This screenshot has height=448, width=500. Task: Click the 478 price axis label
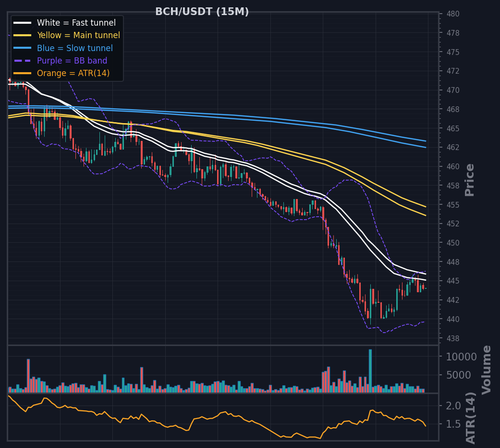point(453,33)
